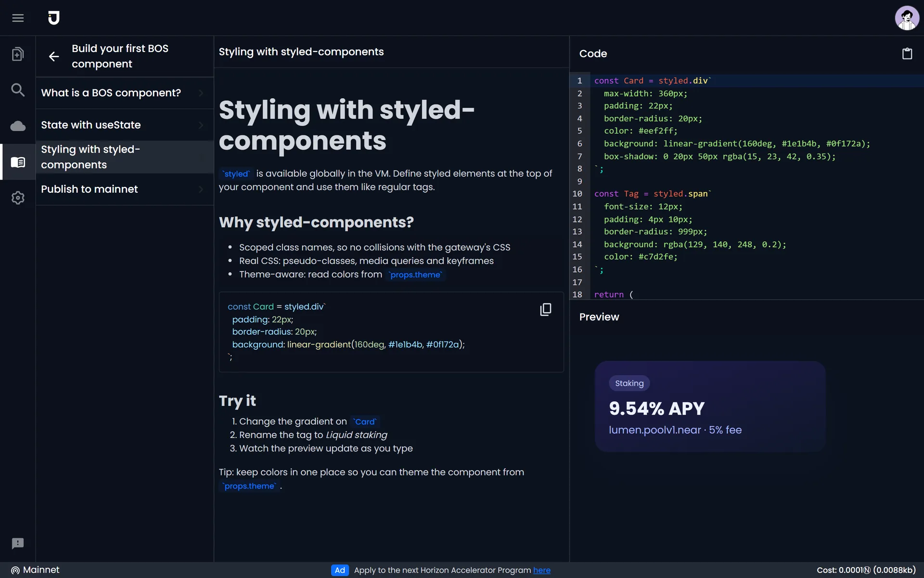Click 'lumen.poolv1.near · 5% fee' text

675,430
